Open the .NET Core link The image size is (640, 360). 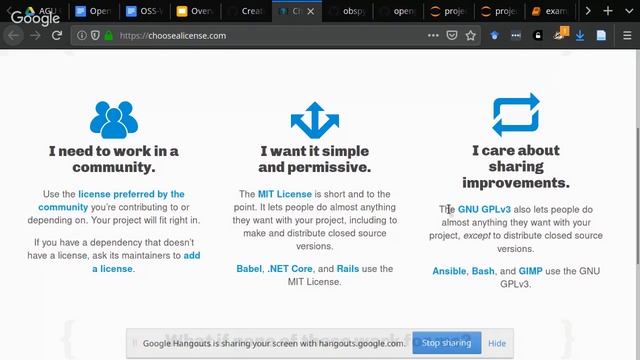click(290, 269)
